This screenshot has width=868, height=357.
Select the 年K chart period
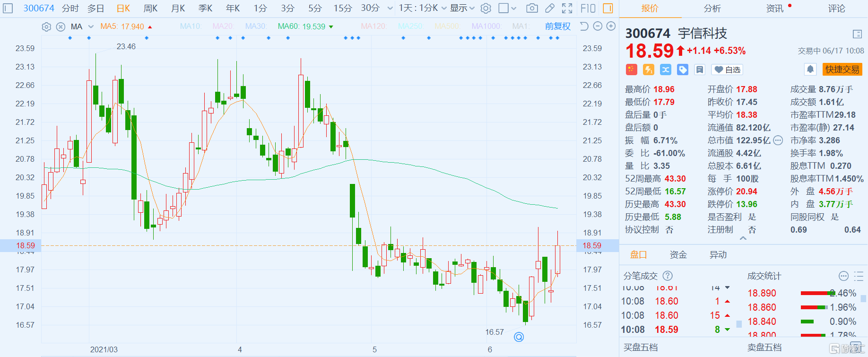tap(233, 8)
